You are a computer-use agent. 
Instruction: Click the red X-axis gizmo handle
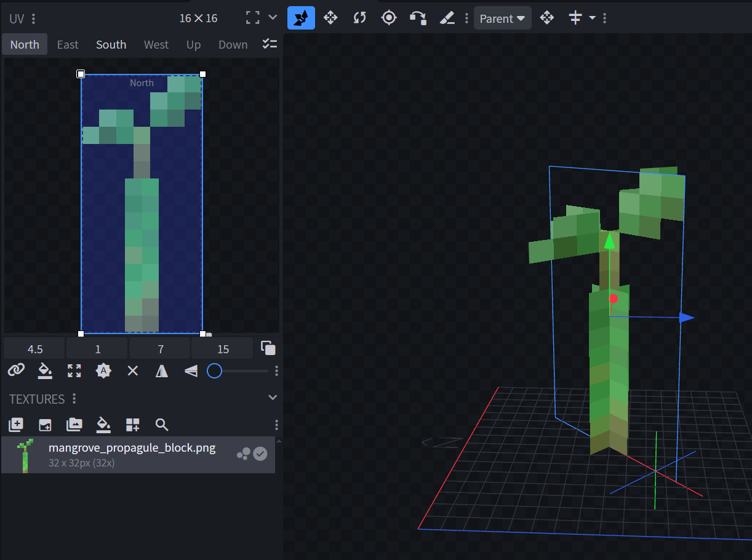(613, 300)
